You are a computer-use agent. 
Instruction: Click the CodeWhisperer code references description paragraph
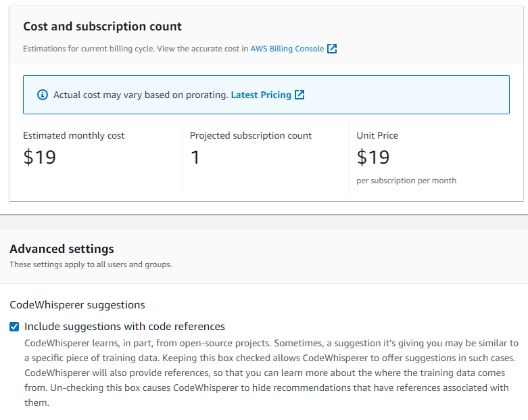pyautogui.click(x=271, y=373)
